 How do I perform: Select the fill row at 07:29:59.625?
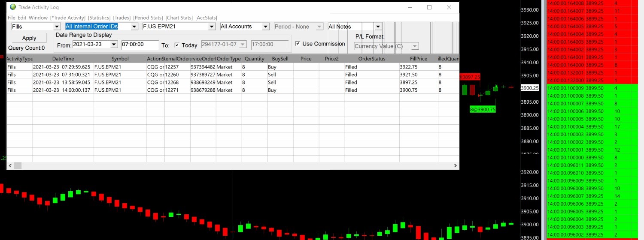pyautogui.click(x=233, y=67)
